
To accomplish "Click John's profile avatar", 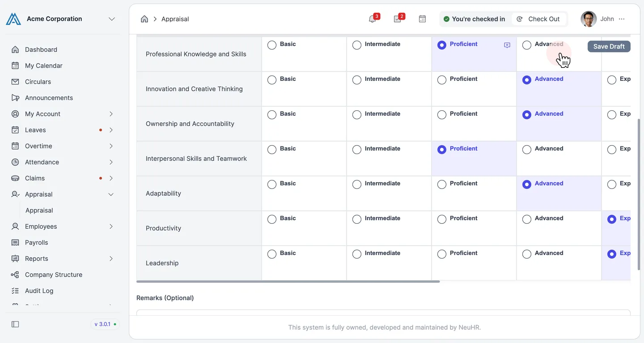I will [589, 19].
